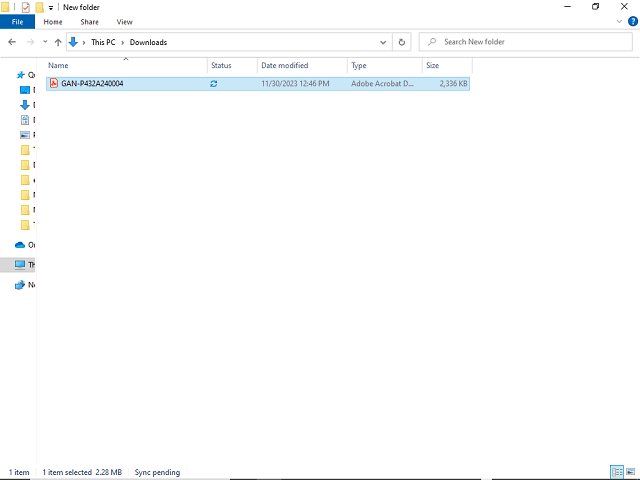Click the New folder icon in quick access toolbar
The image size is (640, 480).
(x=39, y=7)
